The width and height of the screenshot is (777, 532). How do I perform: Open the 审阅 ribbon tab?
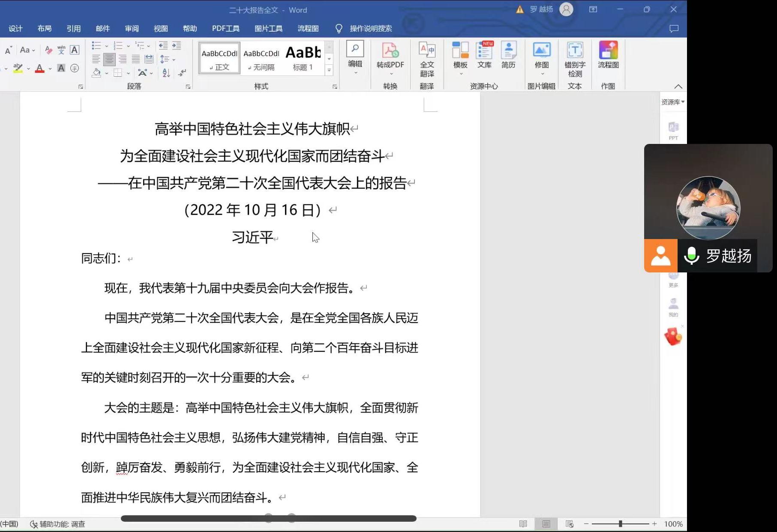click(x=132, y=28)
